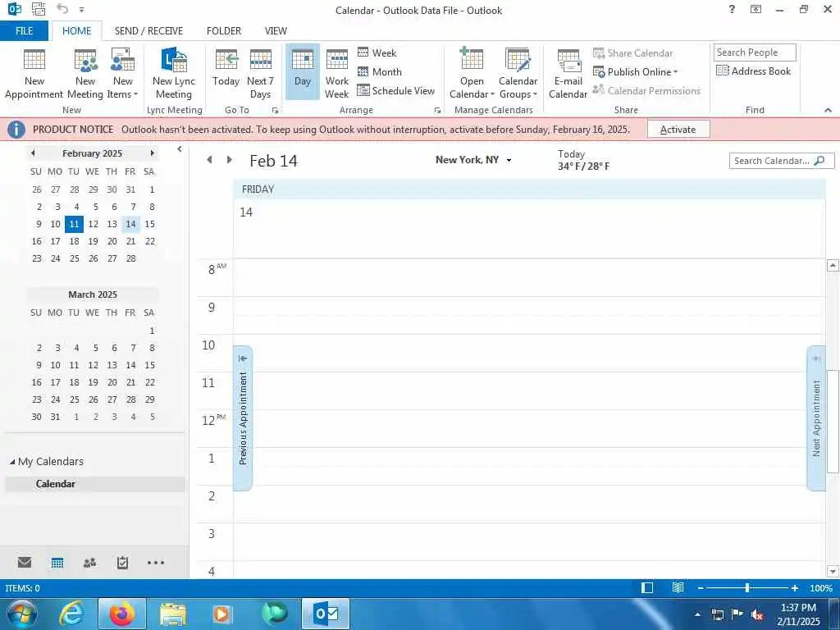Show the Next 7 Days
This screenshot has width=840, height=630.
coord(260,73)
